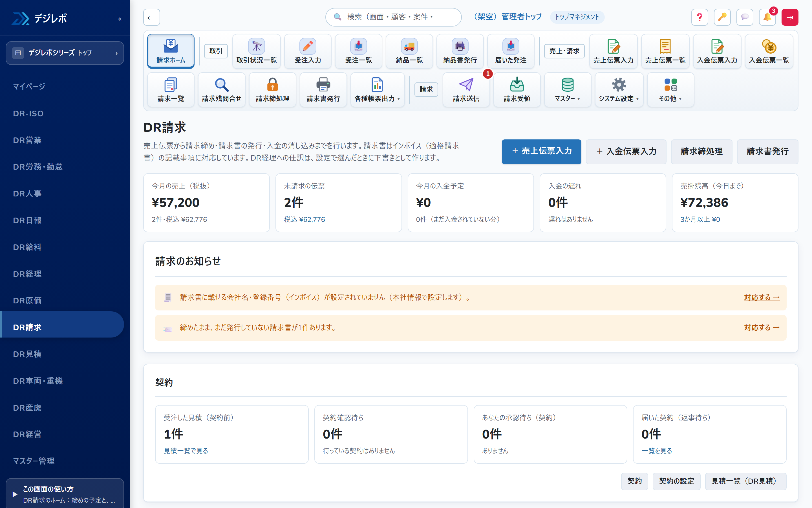Open DR給料 sidebar item

click(x=62, y=247)
